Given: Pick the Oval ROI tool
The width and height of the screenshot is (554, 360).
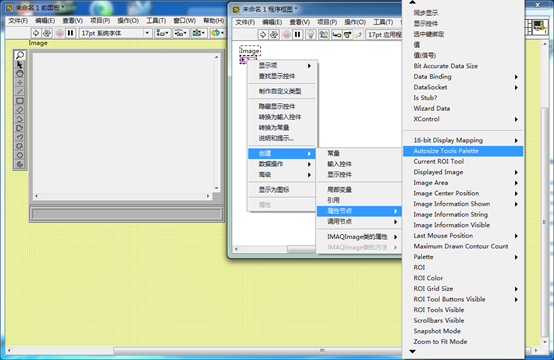Looking at the screenshot, I should tap(20, 155).
